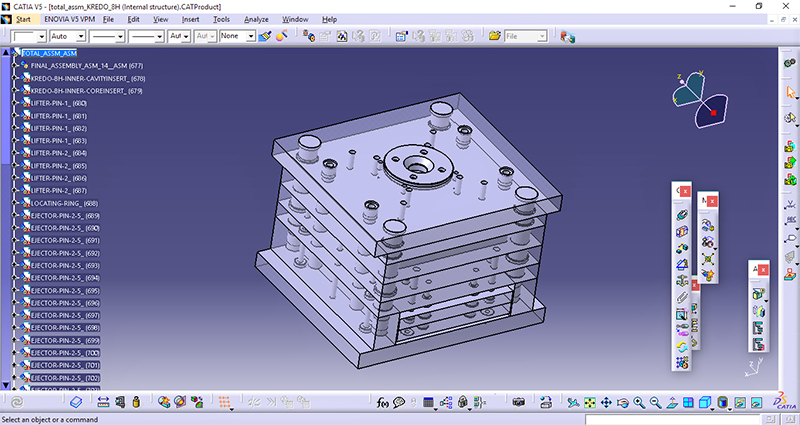
Task: Click the Measure Between icon
Action: (103, 402)
